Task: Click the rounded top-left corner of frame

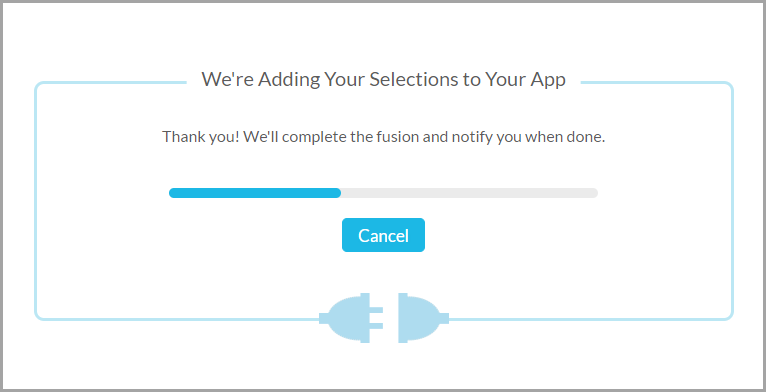Action: click(x=40, y=87)
